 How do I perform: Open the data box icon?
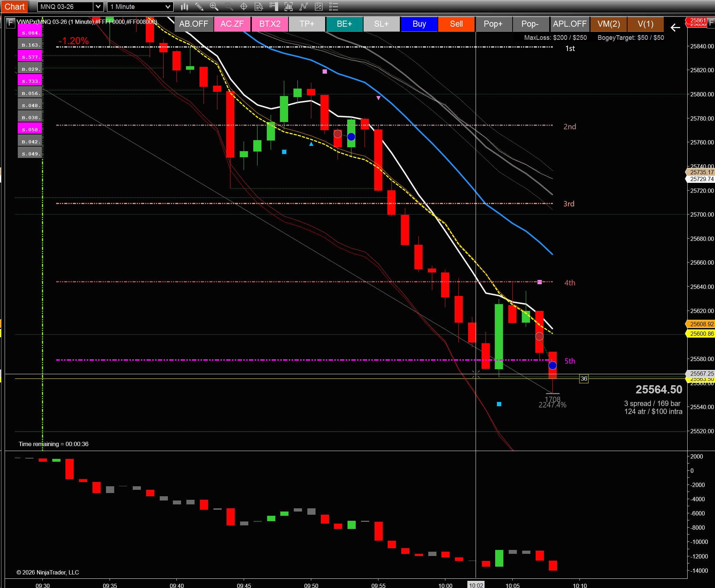pos(259,6)
